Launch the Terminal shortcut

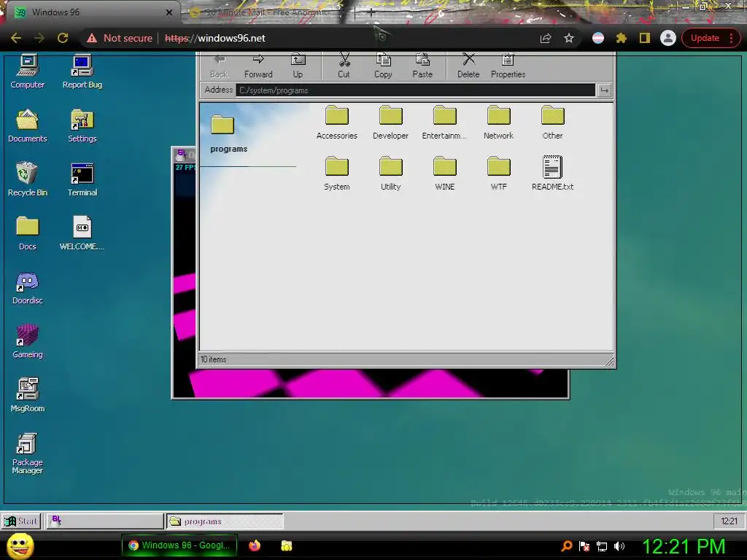(x=82, y=179)
